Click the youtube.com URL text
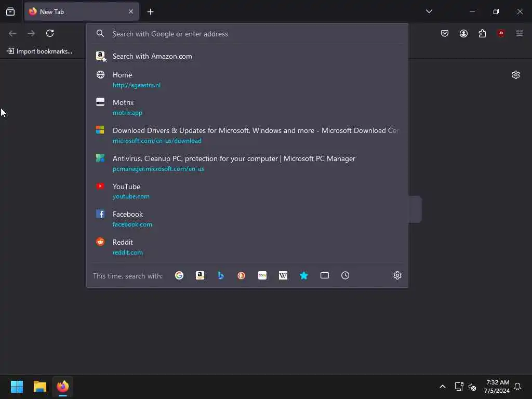 [131, 196]
